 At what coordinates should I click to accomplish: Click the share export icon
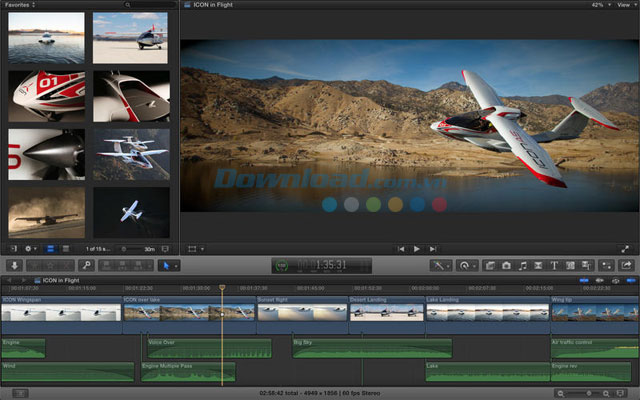pyautogui.click(x=626, y=265)
